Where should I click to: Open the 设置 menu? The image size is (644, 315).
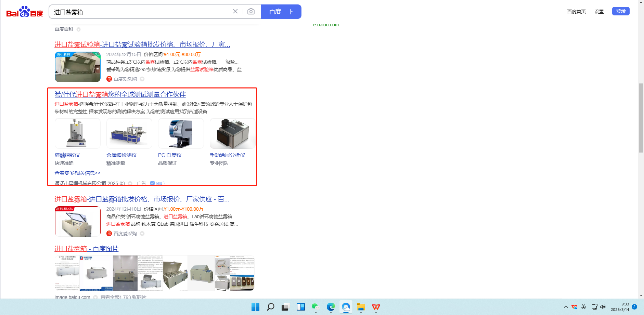click(599, 12)
